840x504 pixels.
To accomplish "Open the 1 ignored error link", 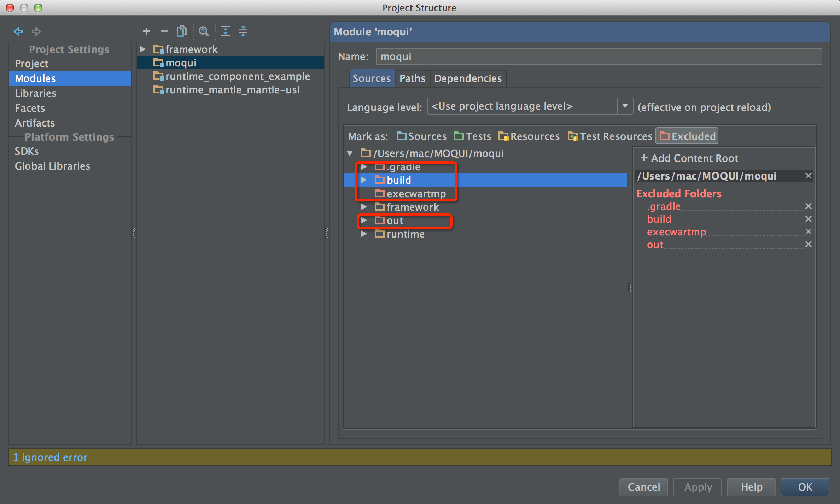I will point(50,457).
